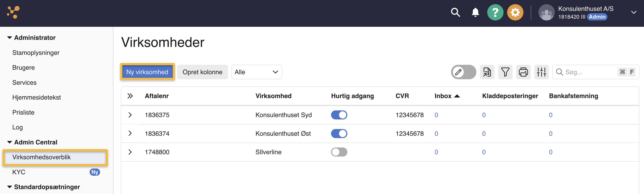Viewport: 644px width, 194px height.
Task: Open the KYC sidebar item
Action: (x=19, y=172)
